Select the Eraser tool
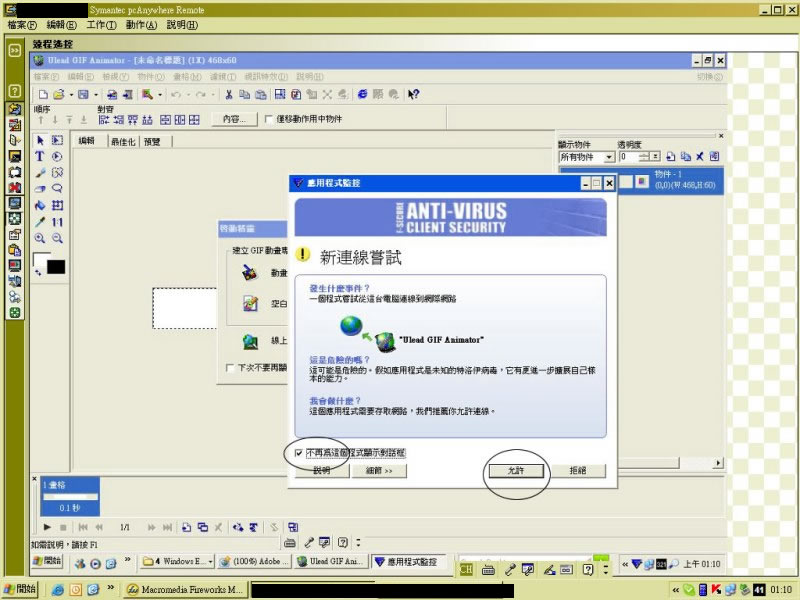The width and height of the screenshot is (800, 600). [40, 189]
